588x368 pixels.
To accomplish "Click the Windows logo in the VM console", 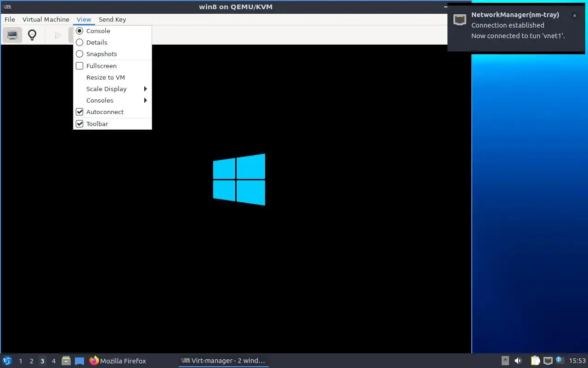I will 239,179.
